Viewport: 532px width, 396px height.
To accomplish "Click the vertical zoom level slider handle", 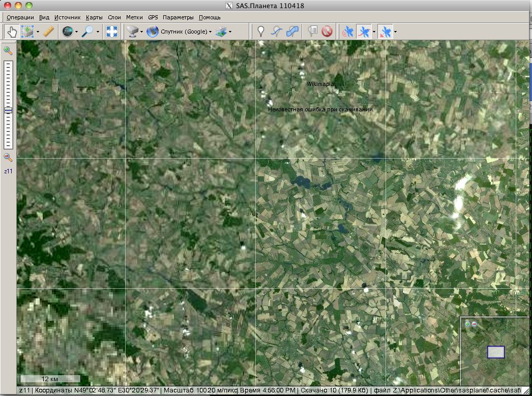I will pyautogui.click(x=8, y=110).
